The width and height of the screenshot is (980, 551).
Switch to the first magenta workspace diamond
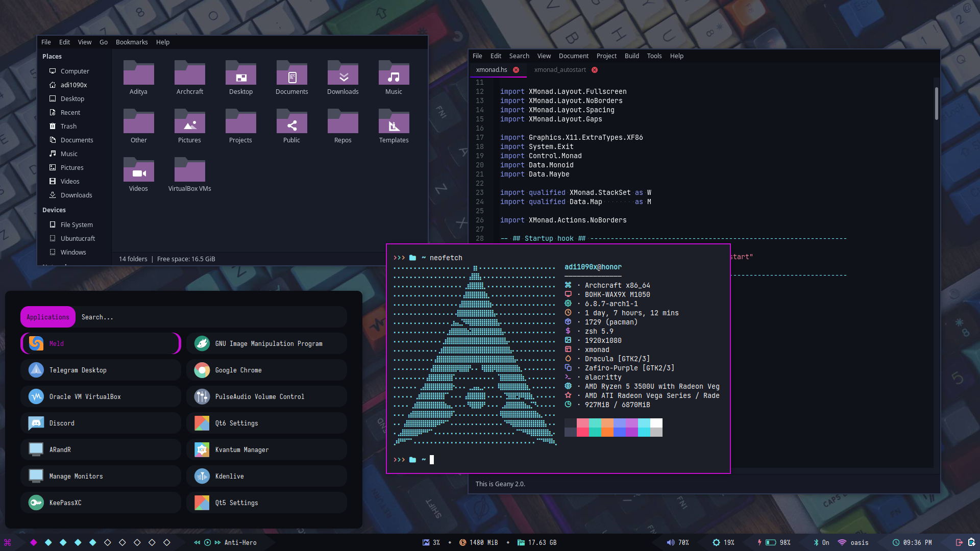pos(34,543)
